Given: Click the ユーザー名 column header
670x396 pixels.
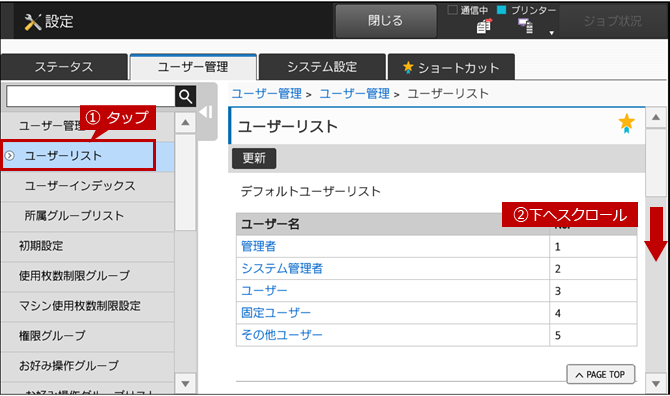Looking at the screenshot, I should (x=393, y=224).
